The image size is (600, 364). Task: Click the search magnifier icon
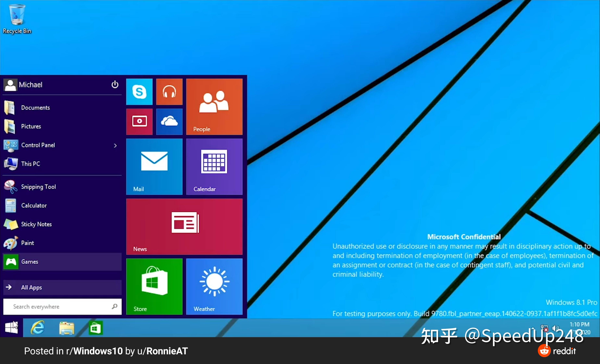(x=114, y=306)
